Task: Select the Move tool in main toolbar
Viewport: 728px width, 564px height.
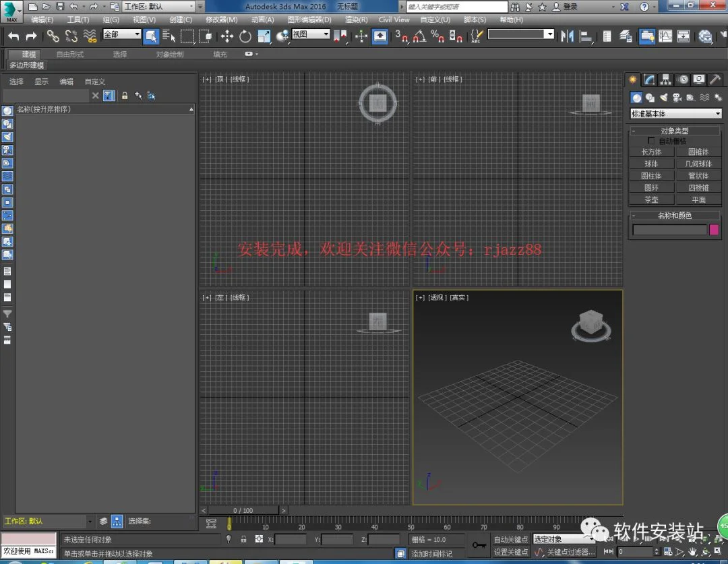Action: pyautogui.click(x=226, y=36)
